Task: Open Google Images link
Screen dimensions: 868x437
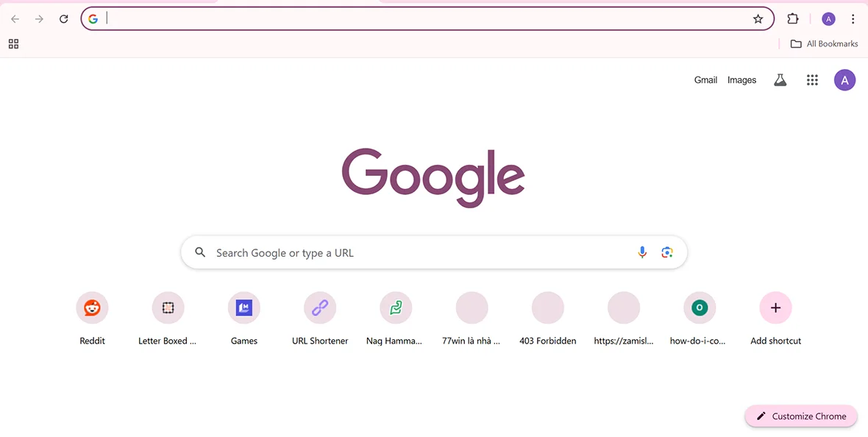Action: (x=741, y=79)
